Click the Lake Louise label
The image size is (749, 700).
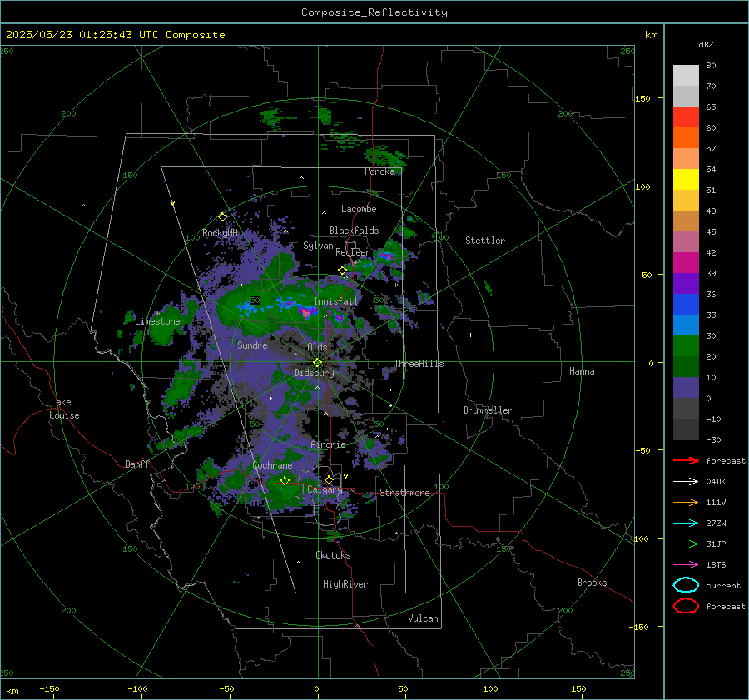click(x=64, y=409)
